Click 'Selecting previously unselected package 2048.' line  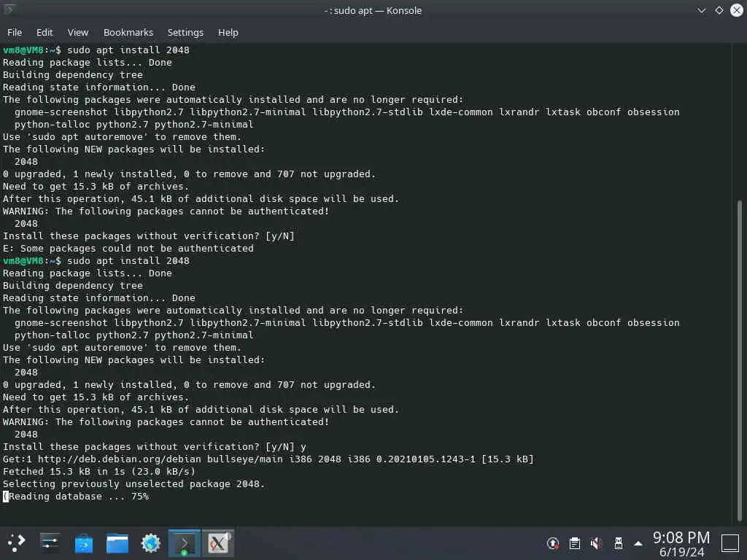[x=134, y=484]
